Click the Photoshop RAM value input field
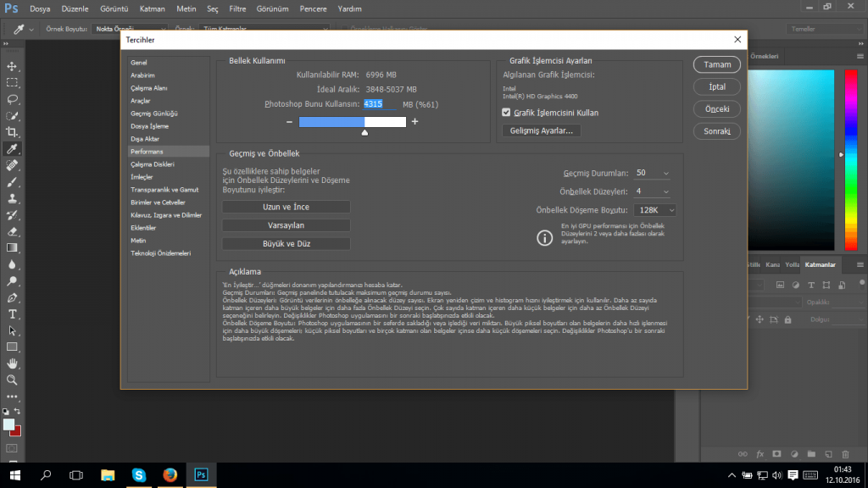The image size is (868, 488). coord(373,103)
